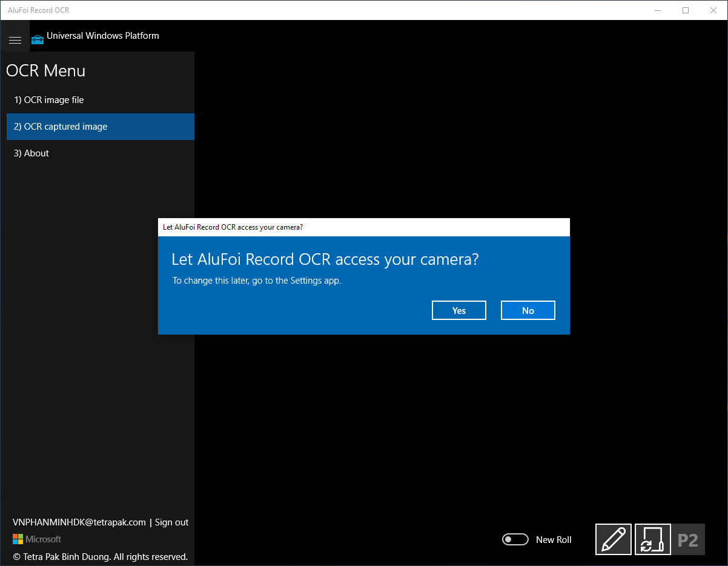Click the rotate camera switch icon button
728x566 pixels.
point(653,539)
